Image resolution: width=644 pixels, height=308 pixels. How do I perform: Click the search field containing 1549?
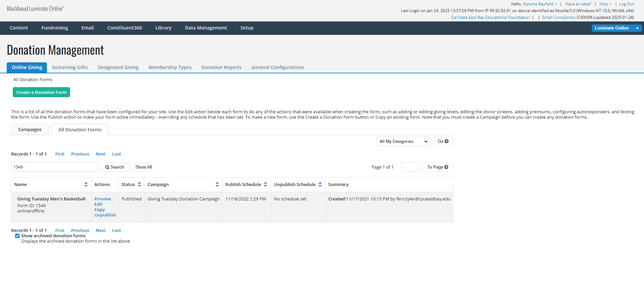coord(54,167)
